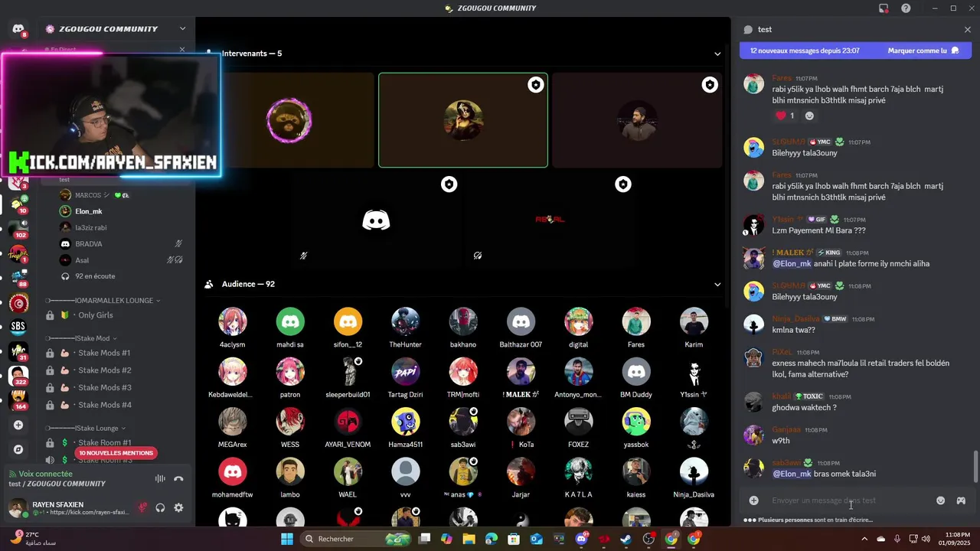The height and width of the screenshot is (551, 980).
Task: Open yassbok audience avatar
Action: 636,422
